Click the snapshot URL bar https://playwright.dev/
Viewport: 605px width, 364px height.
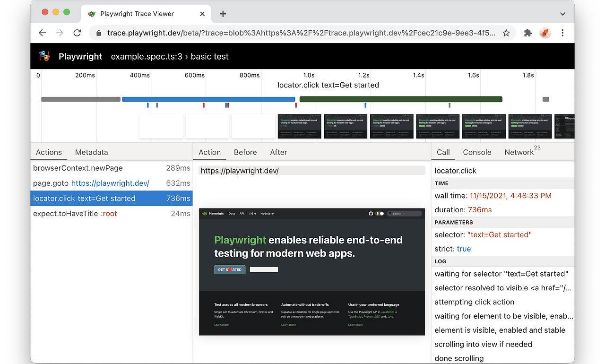[x=312, y=171]
